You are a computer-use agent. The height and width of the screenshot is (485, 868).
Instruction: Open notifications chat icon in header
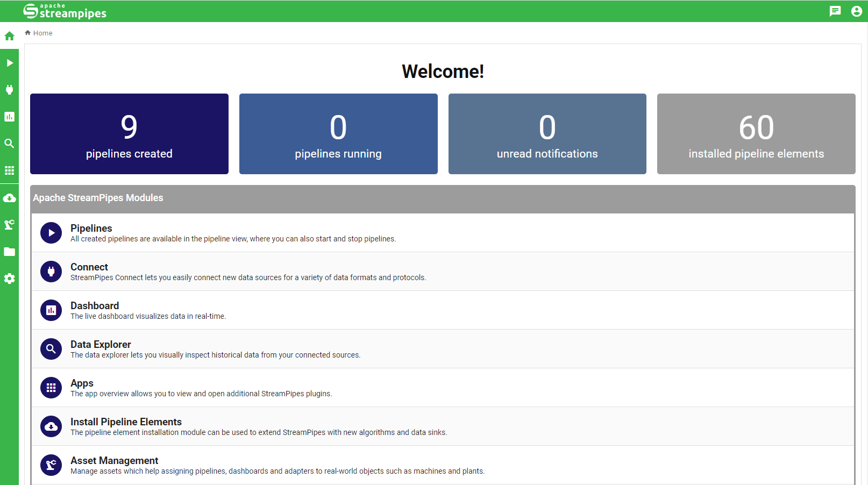(835, 11)
